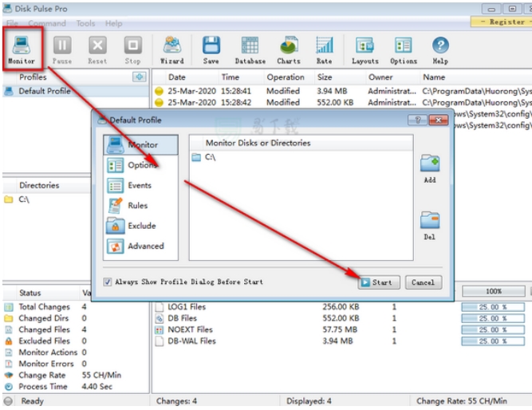Click the Rate toolbar icon
Screen dimensions: 532x410
point(324,47)
